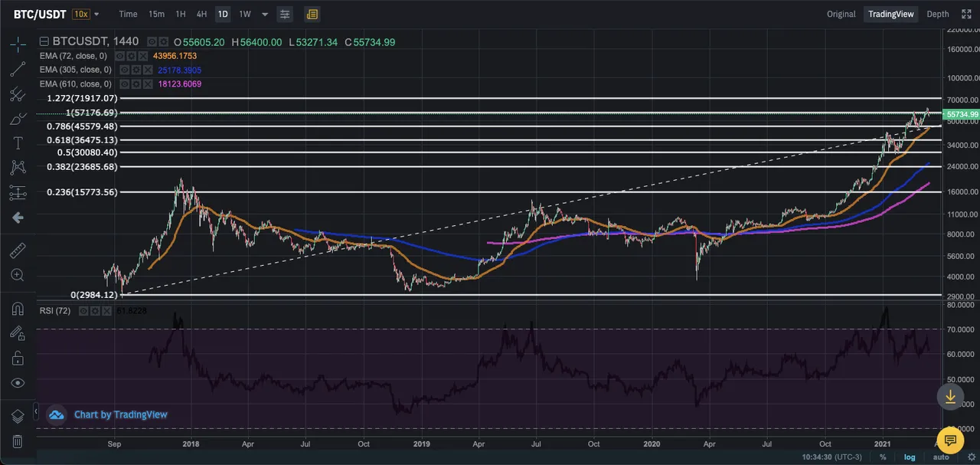Open the yellow chat support button
Image resolution: width=980 pixels, height=465 pixels.
tap(950, 440)
